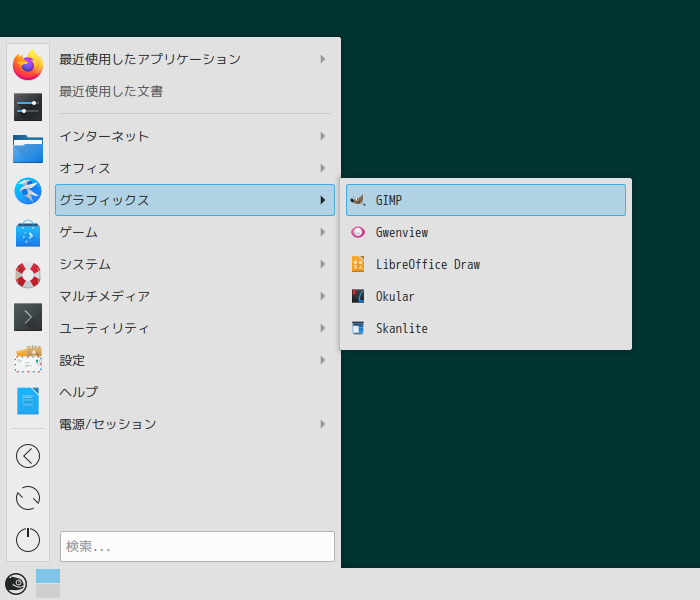Expand the システム submenu arrow
Viewport: 700px width, 600px height.
pos(323,264)
